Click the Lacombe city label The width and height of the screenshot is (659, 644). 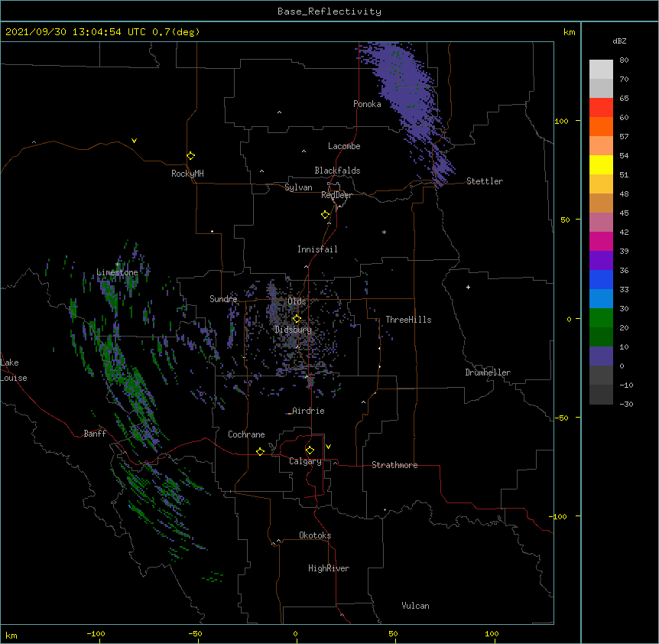(344, 146)
